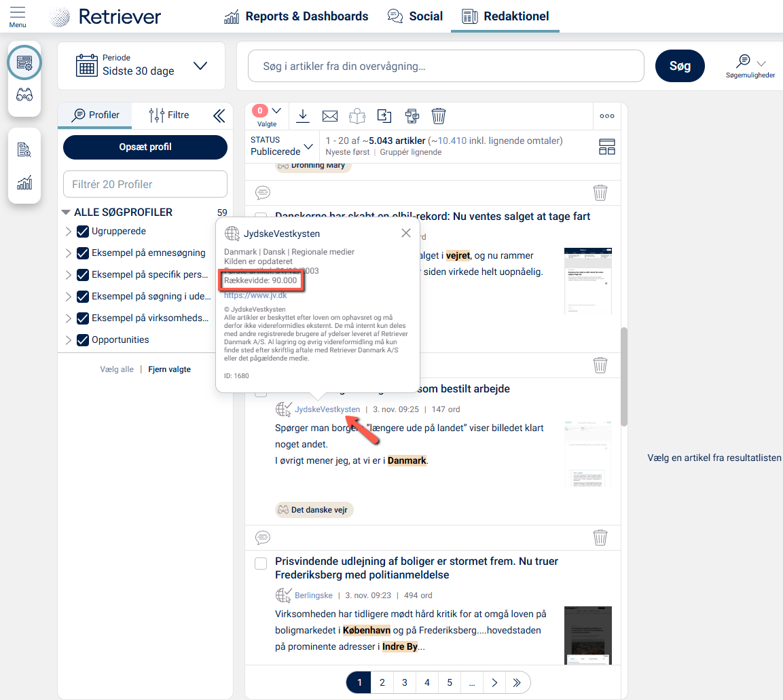Click the article list vertical scrollbar

point(623,377)
